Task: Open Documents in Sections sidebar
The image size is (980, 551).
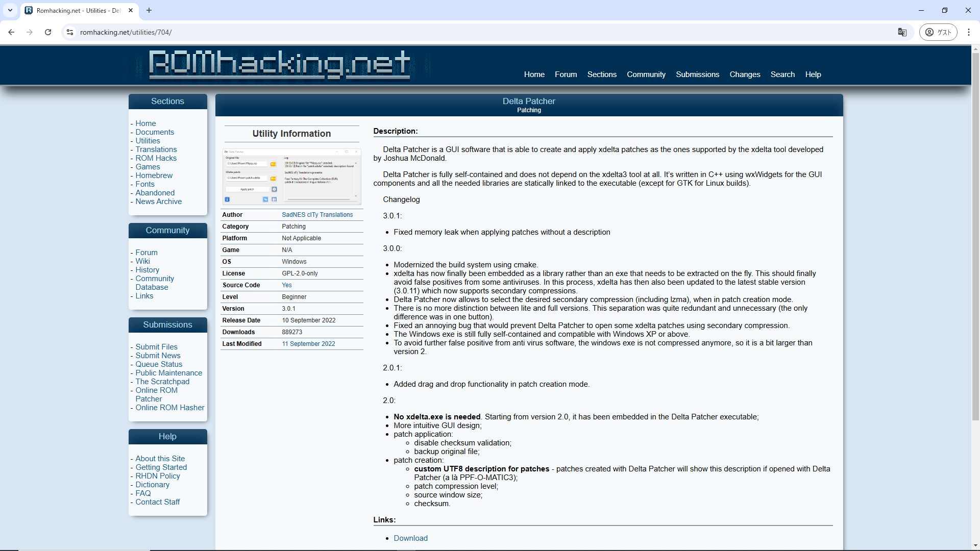Action: [155, 132]
